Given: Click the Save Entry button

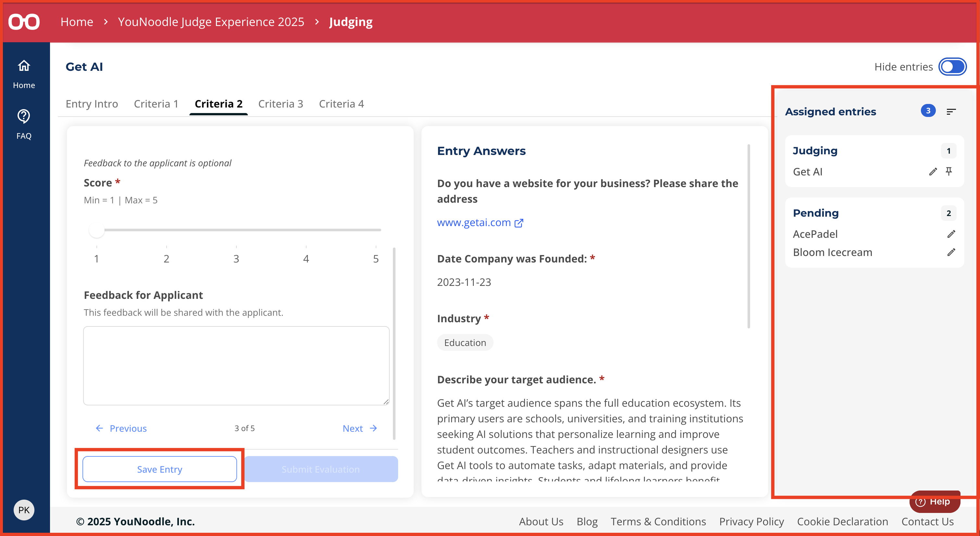Looking at the screenshot, I should (x=160, y=469).
